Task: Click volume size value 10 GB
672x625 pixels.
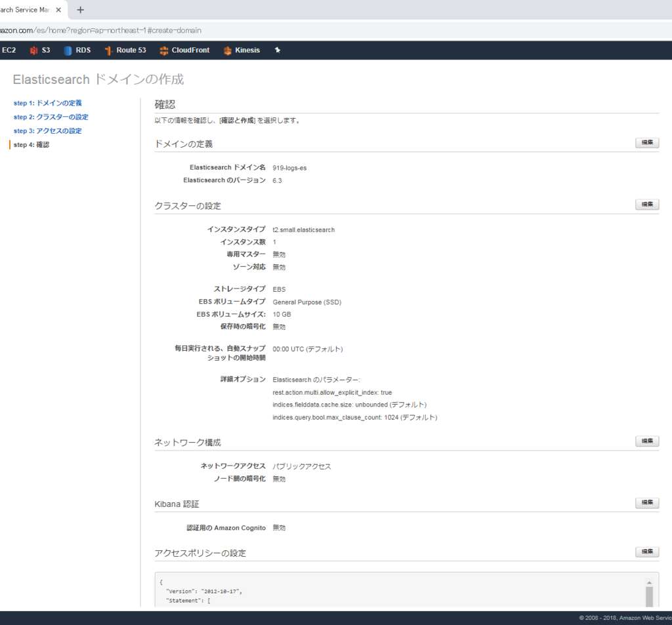Action: [282, 314]
